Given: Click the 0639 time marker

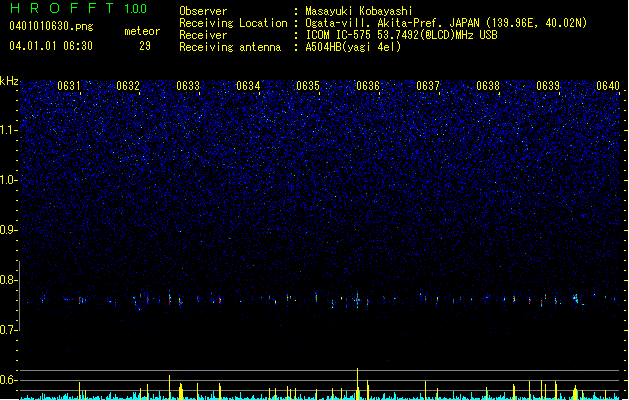Looking at the screenshot, I should tap(548, 86).
